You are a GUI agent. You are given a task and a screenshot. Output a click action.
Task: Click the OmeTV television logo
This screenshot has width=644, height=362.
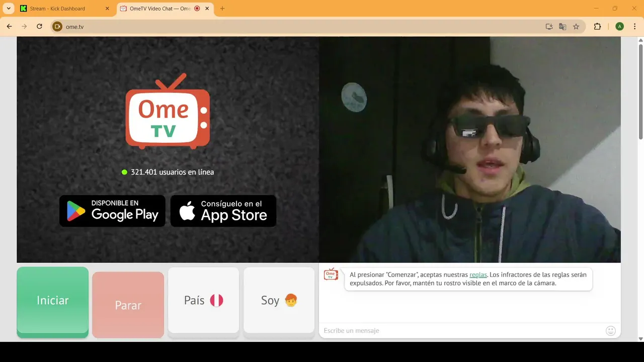coord(168,111)
